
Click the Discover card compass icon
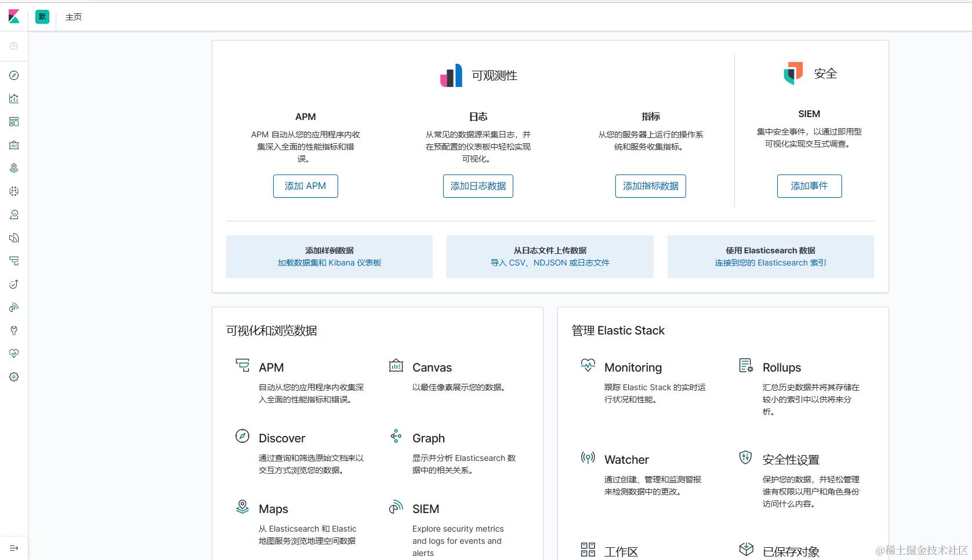[242, 436]
